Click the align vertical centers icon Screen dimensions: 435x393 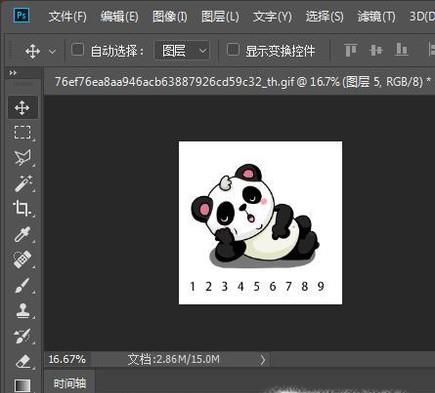point(376,50)
